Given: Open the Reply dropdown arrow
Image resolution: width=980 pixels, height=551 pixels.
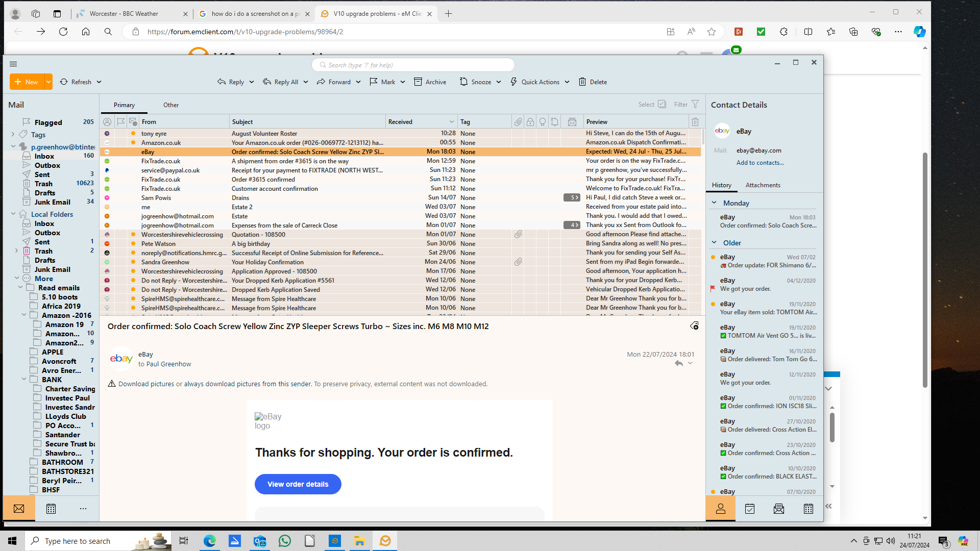Looking at the screenshot, I should point(252,82).
